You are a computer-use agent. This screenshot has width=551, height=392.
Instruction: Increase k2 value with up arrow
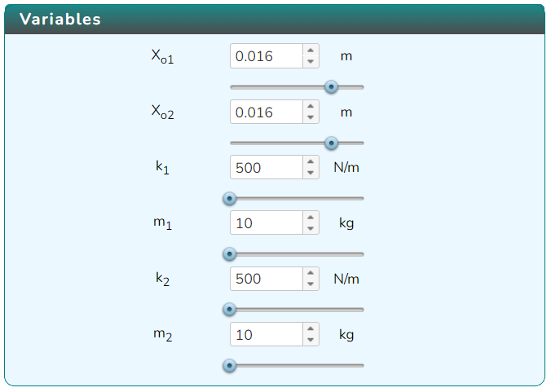(x=311, y=273)
